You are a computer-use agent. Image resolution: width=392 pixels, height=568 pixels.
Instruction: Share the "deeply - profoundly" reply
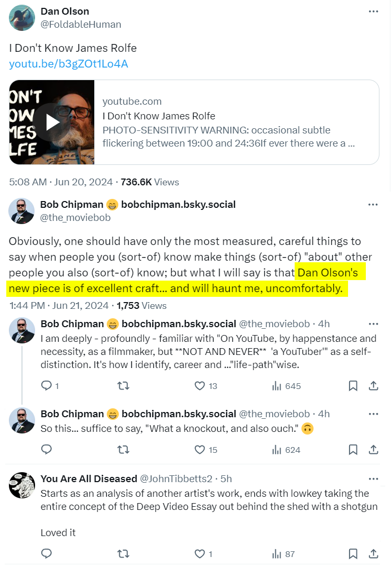coord(374,386)
